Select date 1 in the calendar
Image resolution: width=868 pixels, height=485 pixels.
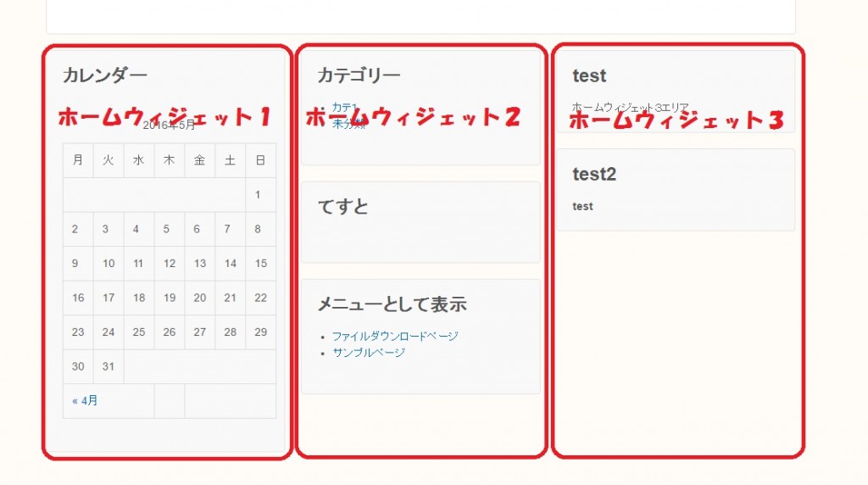(x=258, y=195)
